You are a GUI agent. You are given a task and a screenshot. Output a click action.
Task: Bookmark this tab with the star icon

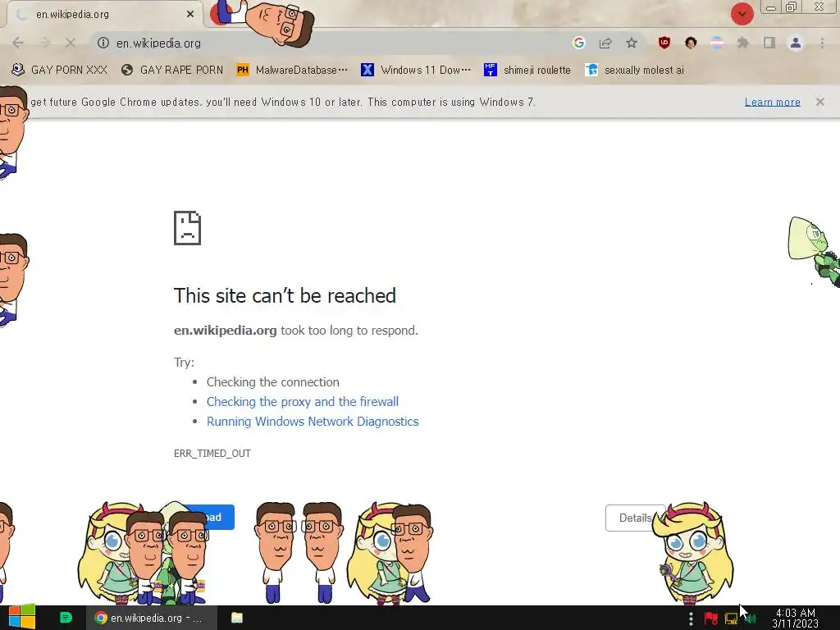point(632,43)
